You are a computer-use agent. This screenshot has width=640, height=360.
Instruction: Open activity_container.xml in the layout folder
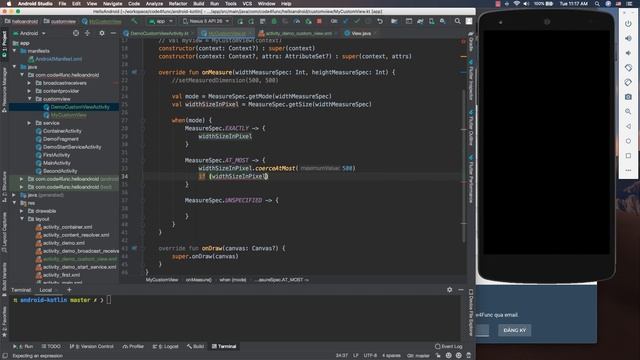click(67, 227)
